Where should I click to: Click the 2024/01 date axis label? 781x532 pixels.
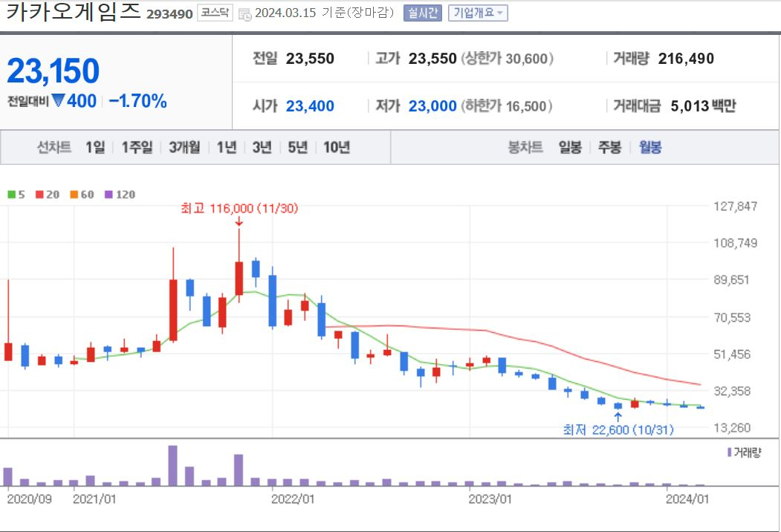[x=687, y=499]
